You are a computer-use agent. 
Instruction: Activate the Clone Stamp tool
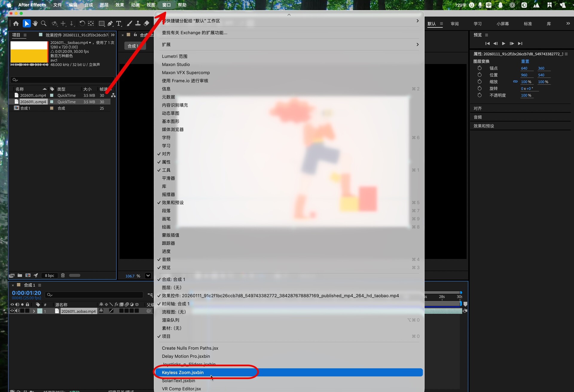coord(138,23)
